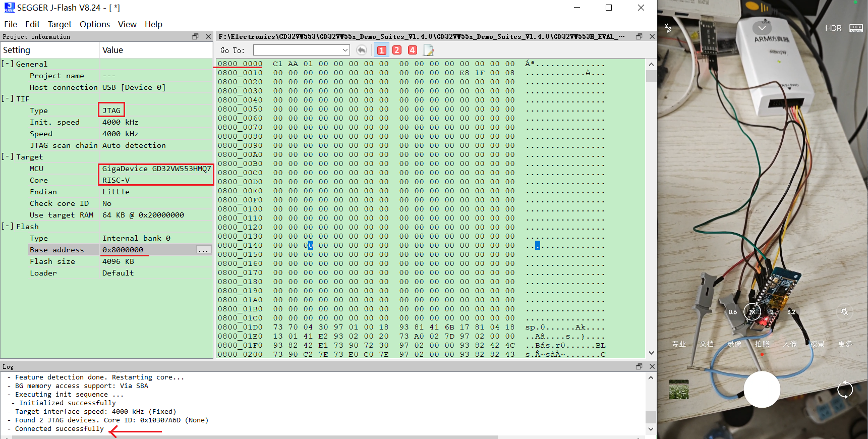Viewport: 868px width, 439px height.
Task: Click the Base address ellipsis button
Action: 204,250
